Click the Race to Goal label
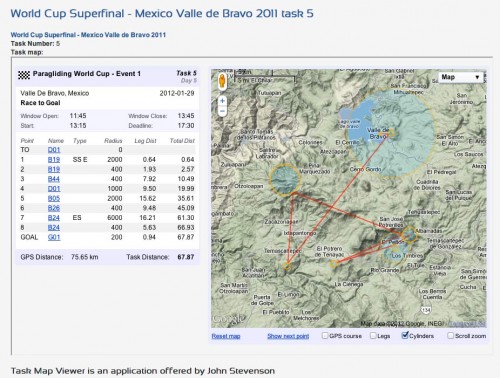Image resolution: width=500 pixels, height=378 pixels. (40, 103)
